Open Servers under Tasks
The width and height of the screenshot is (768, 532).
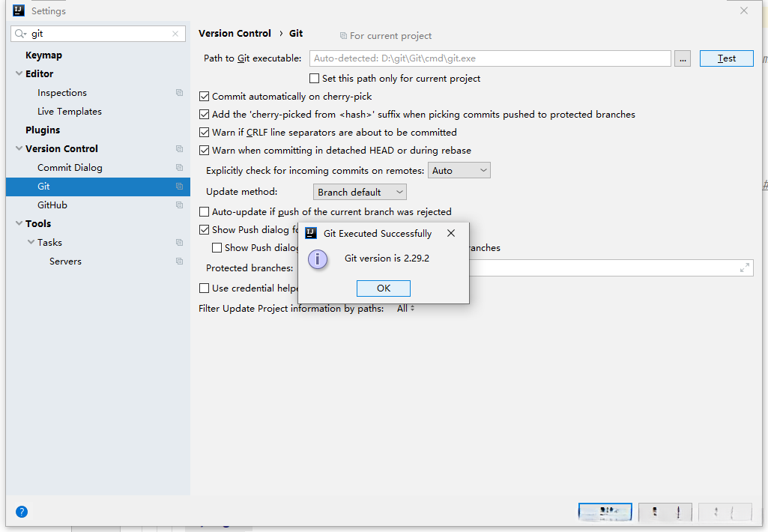click(x=65, y=261)
